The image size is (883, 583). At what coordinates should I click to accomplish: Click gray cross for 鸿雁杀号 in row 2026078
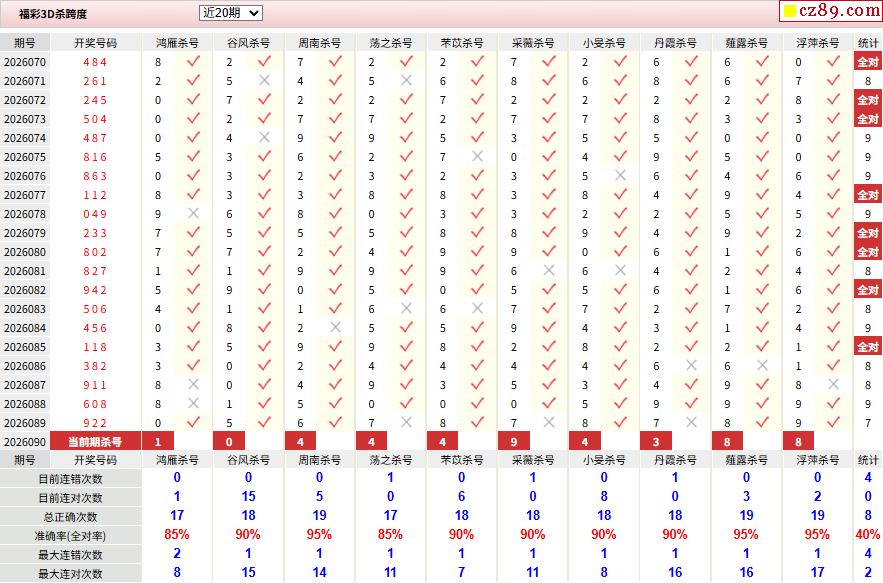[193, 213]
